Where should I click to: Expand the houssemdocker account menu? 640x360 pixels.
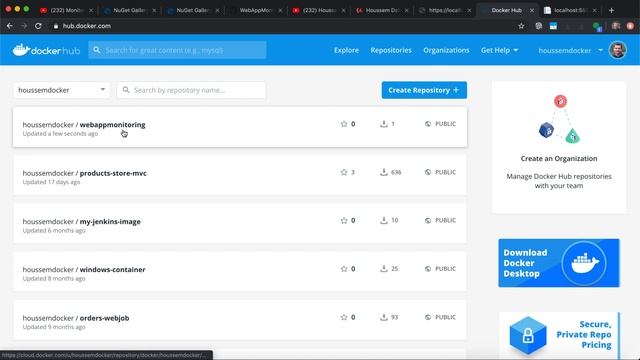[x=570, y=50]
